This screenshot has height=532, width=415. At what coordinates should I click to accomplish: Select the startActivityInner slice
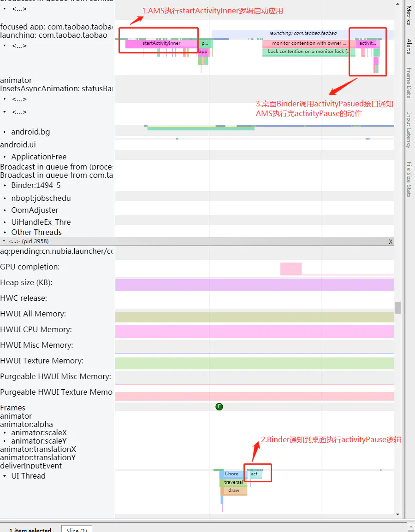[x=161, y=43]
